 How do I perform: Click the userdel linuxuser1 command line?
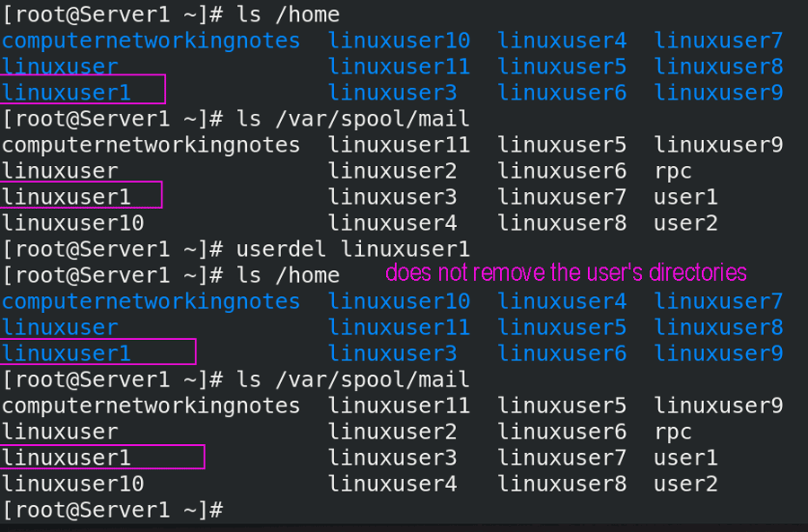[236, 249]
